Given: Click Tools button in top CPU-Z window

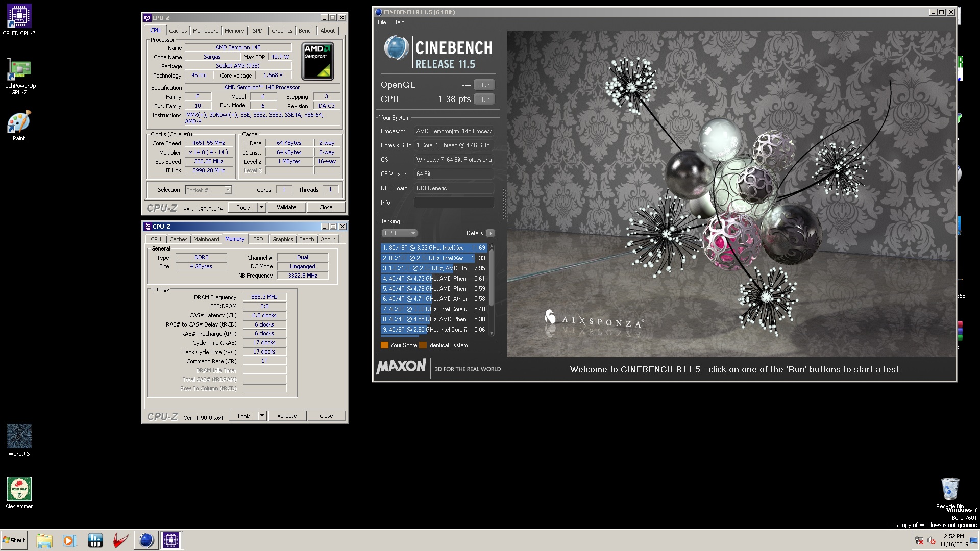Looking at the screenshot, I should (243, 207).
